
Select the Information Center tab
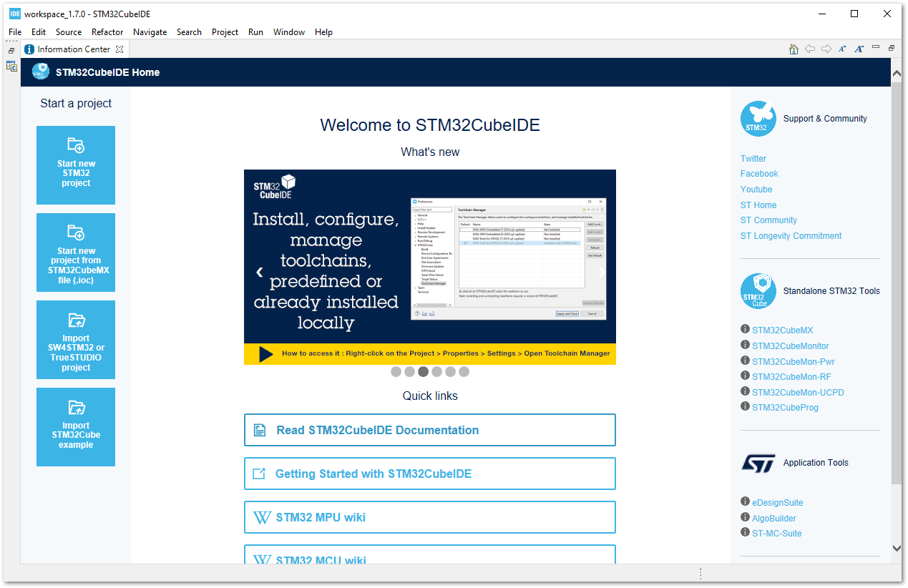coord(74,49)
